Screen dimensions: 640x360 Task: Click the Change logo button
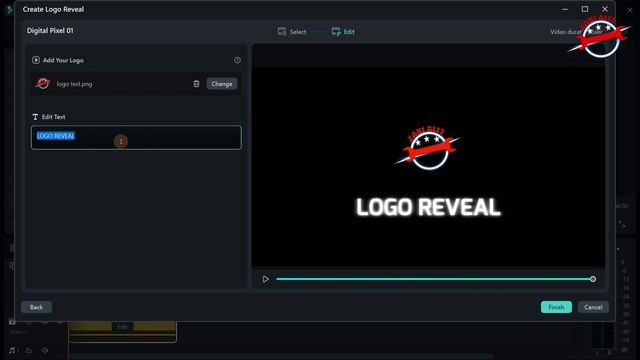click(222, 84)
